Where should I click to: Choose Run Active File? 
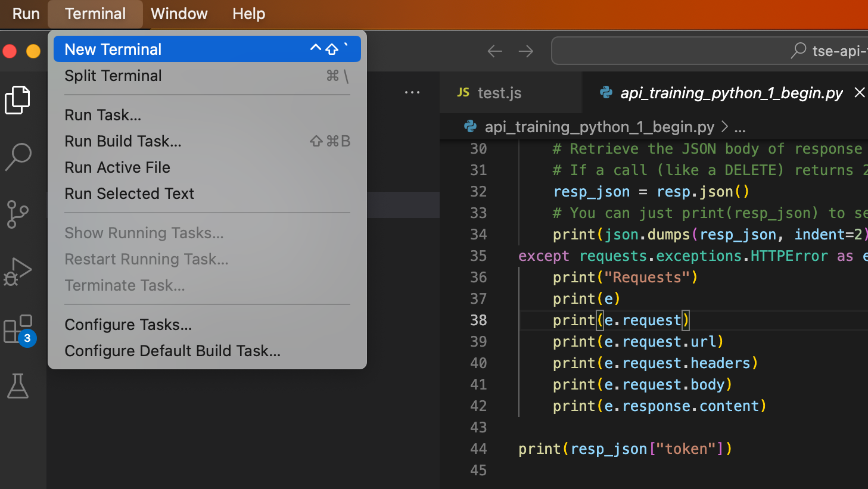pos(117,167)
